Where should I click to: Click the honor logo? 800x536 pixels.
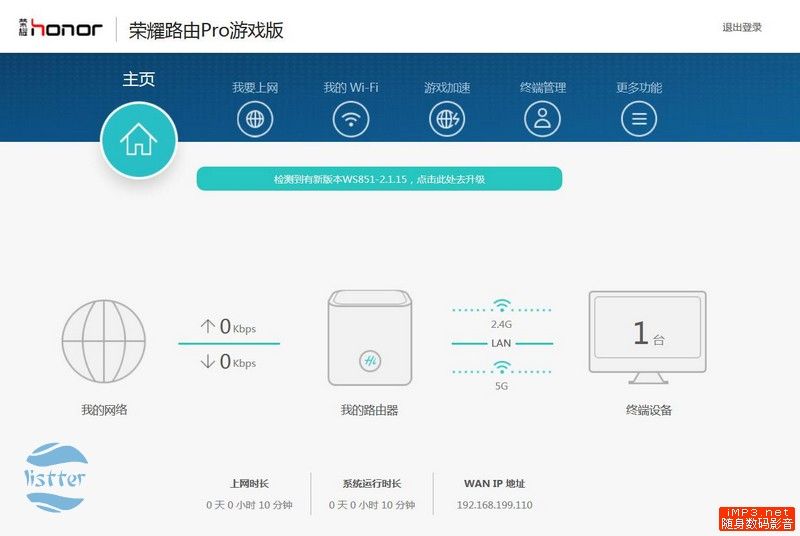(61, 28)
